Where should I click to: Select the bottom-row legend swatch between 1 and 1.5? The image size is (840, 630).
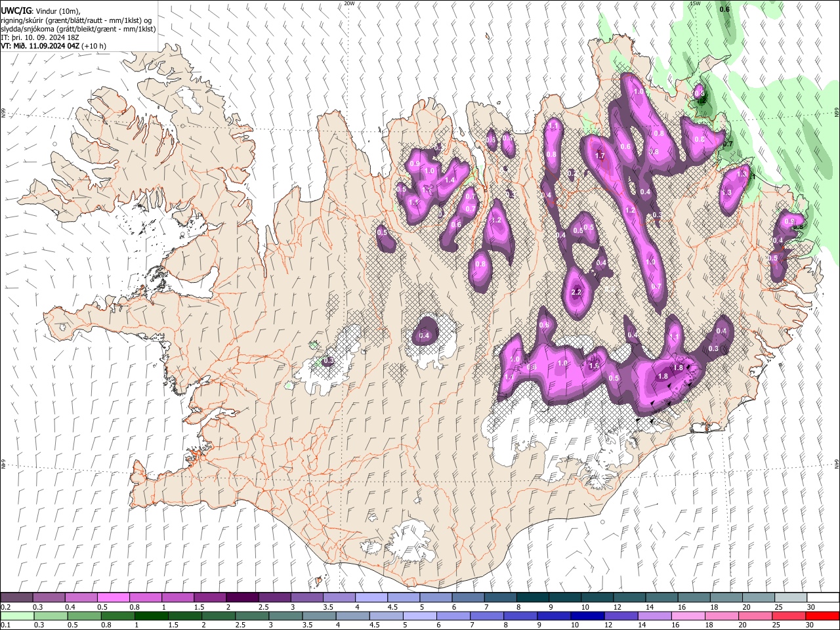tap(152, 616)
